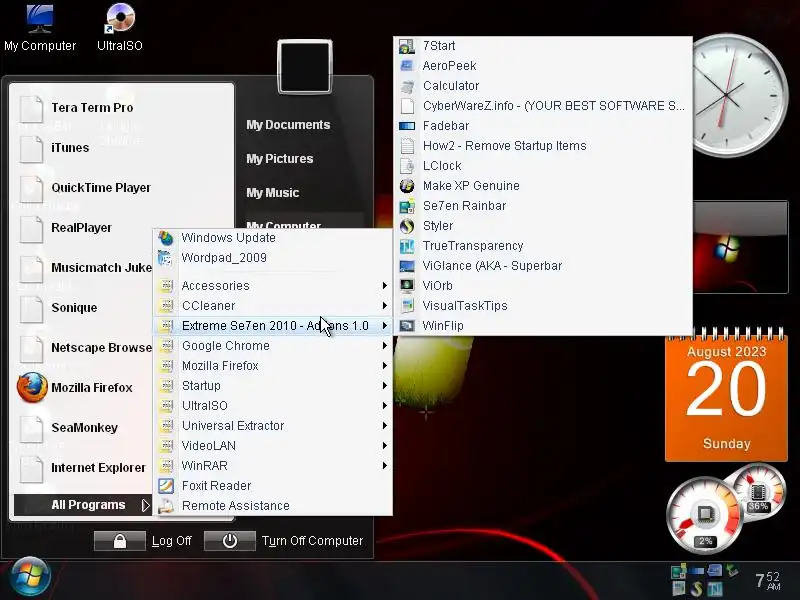800x600 pixels.
Task: Click the Se7en Rainbar icon
Action: coord(407,206)
